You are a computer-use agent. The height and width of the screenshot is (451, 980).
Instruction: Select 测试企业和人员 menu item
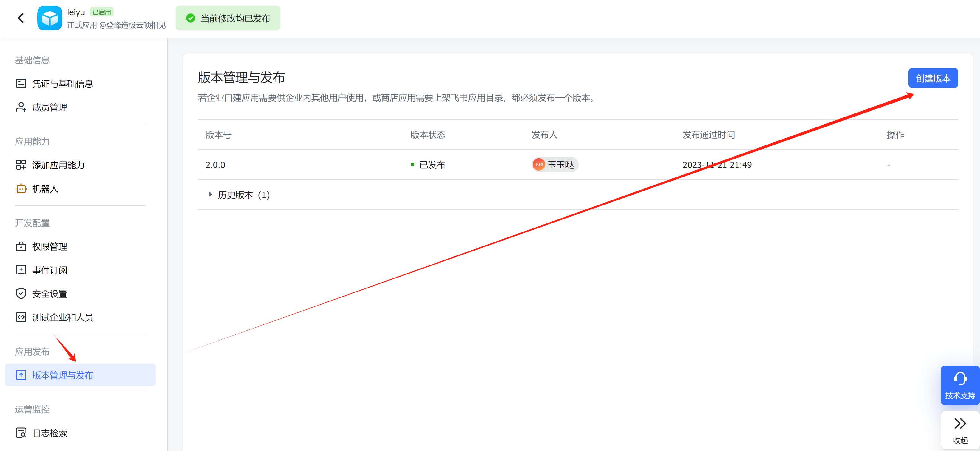pyautogui.click(x=63, y=317)
